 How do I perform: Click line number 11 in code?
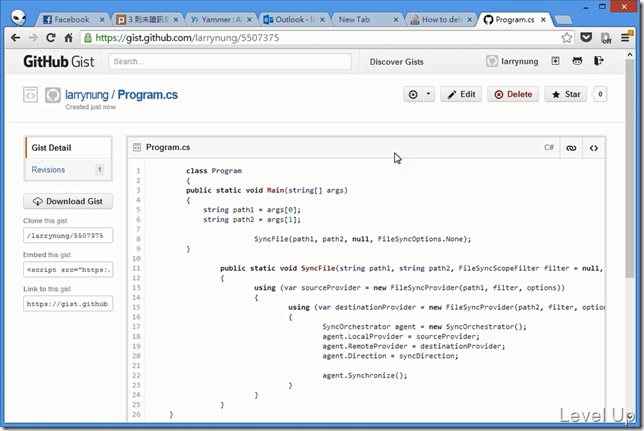136,268
